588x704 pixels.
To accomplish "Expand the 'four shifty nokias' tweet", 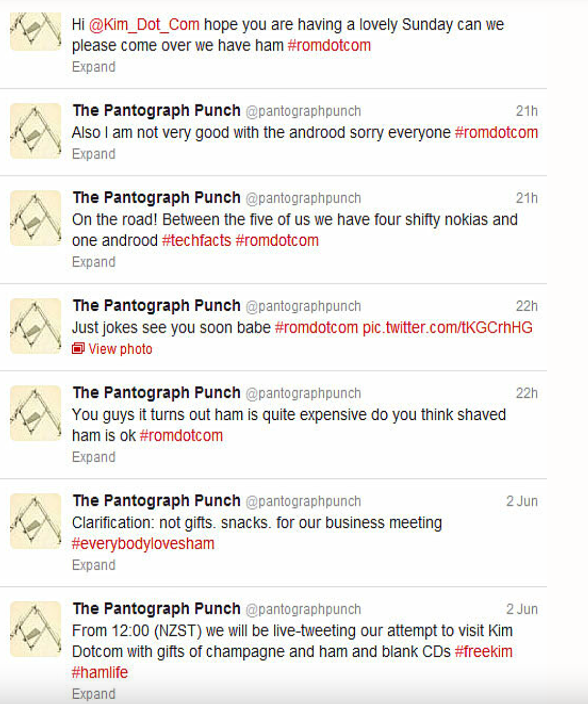I will [x=94, y=262].
